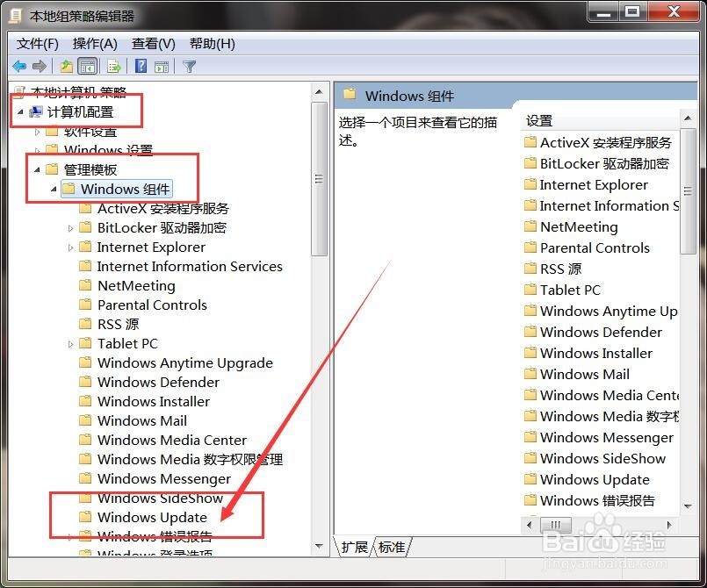The height and width of the screenshot is (588, 707).
Task: Click the Up one level folder icon
Action: pyautogui.click(x=66, y=67)
